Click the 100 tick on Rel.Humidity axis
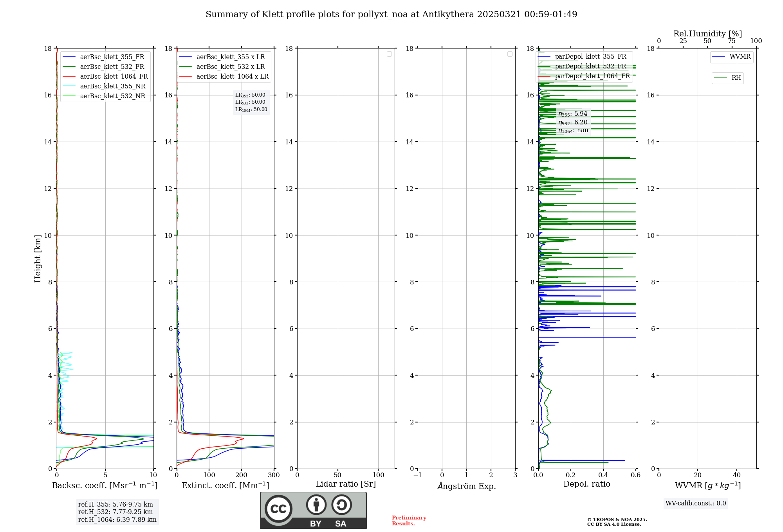Screen dimensions: 783x532 [x=756, y=41]
